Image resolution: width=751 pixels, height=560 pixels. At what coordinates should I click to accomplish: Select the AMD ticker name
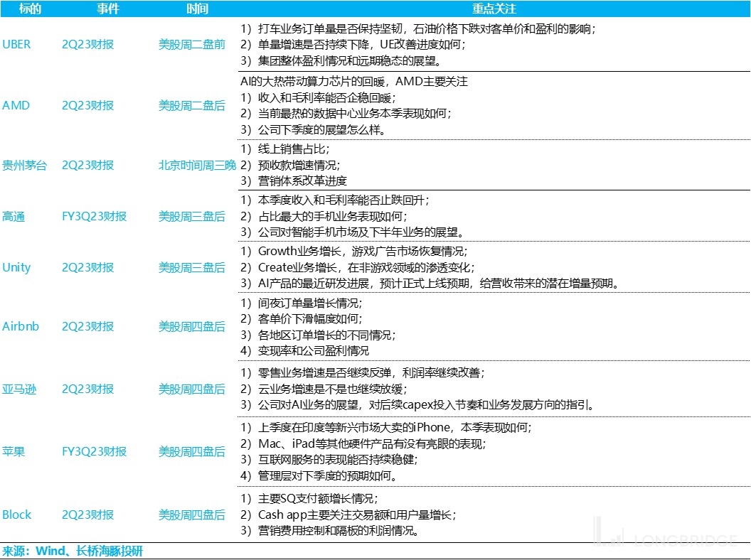tap(16, 105)
